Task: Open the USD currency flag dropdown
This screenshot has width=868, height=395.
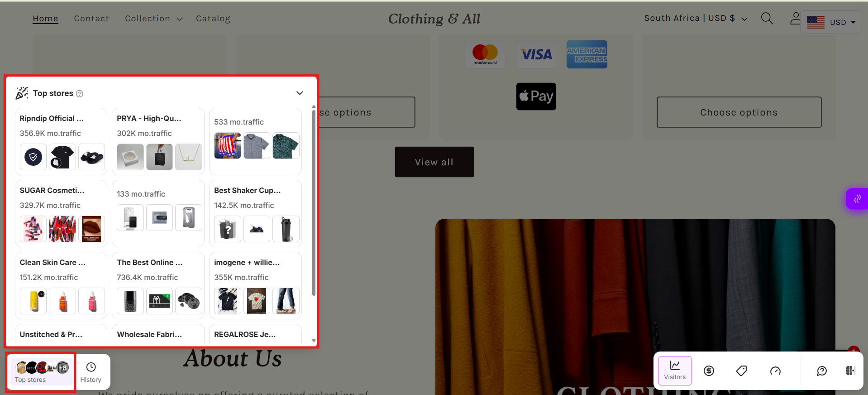Action: (x=830, y=22)
